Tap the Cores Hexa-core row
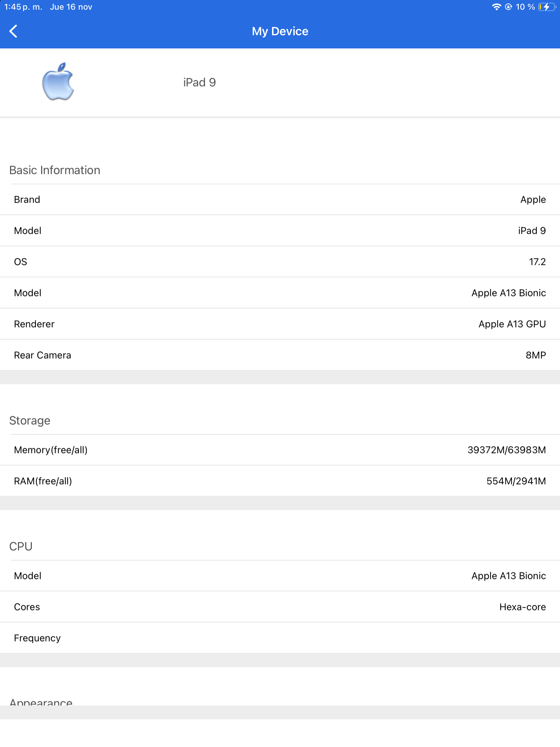The width and height of the screenshot is (560, 747). tap(280, 607)
